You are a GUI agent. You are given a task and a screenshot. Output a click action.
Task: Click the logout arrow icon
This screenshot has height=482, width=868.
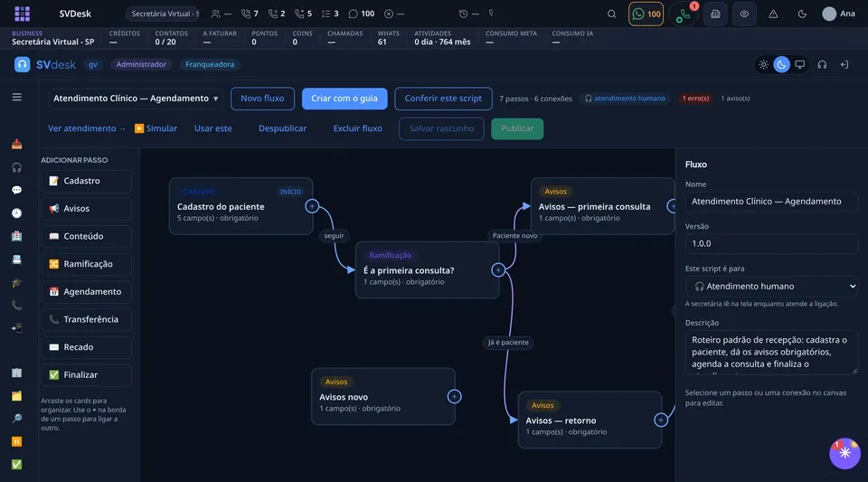pyautogui.click(x=844, y=65)
